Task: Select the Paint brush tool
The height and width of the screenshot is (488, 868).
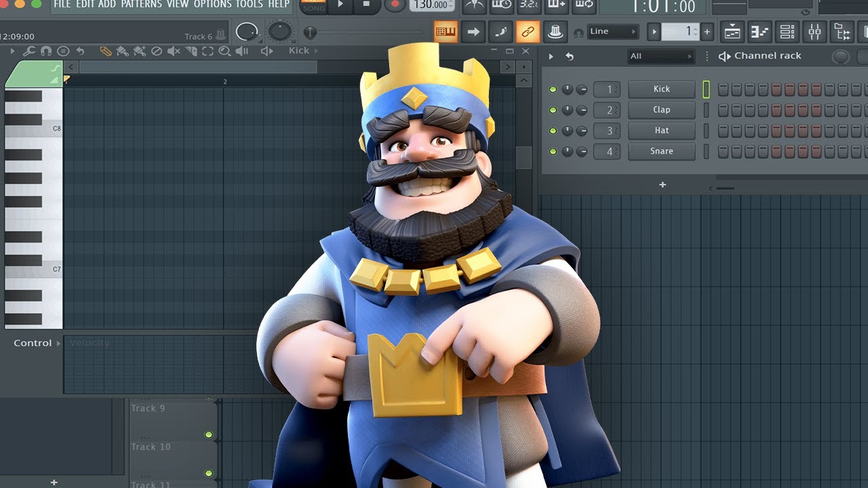Action: click(x=122, y=51)
